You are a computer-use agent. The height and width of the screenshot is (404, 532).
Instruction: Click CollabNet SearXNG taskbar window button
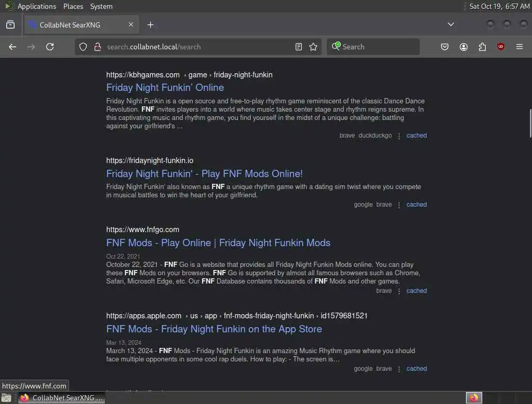coord(61,398)
